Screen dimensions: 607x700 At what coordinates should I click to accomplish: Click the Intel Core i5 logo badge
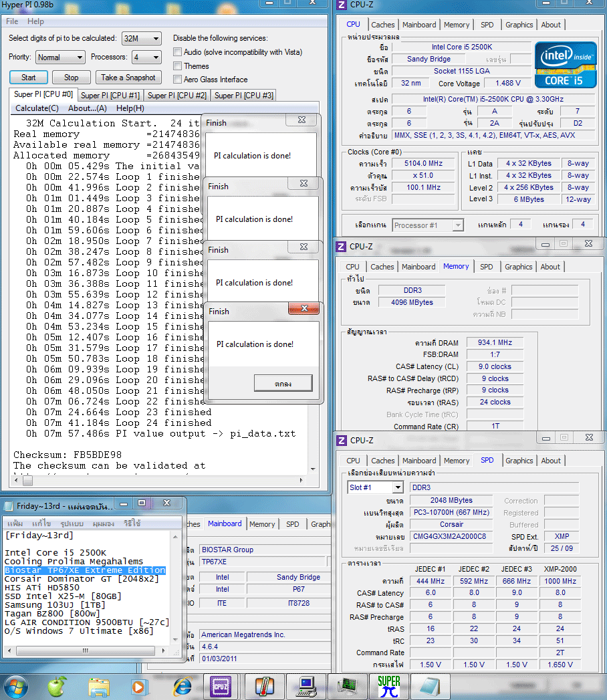pos(566,65)
